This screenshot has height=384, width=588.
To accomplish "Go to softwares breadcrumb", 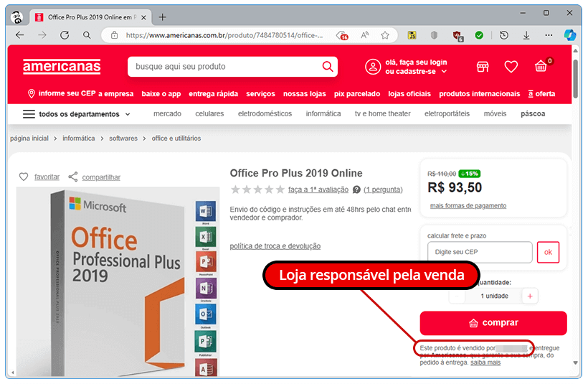I will pyautogui.click(x=123, y=139).
